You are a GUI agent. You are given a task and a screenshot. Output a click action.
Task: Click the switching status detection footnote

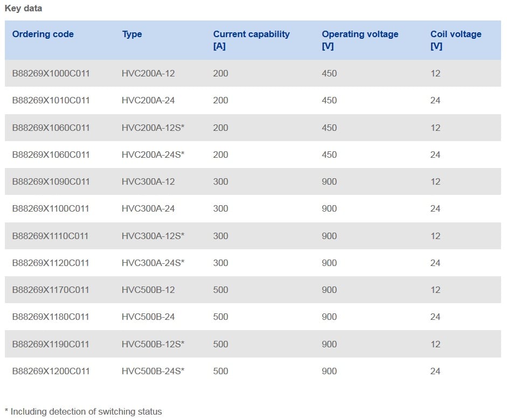tap(84, 411)
